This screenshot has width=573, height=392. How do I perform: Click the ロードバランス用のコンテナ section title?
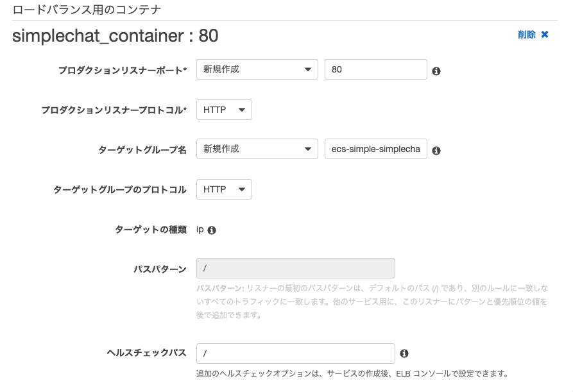pos(87,10)
